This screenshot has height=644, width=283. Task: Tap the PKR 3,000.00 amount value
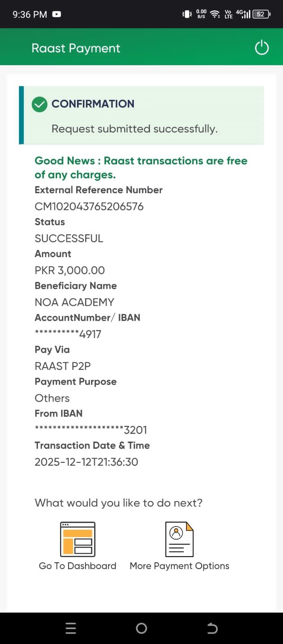click(70, 270)
